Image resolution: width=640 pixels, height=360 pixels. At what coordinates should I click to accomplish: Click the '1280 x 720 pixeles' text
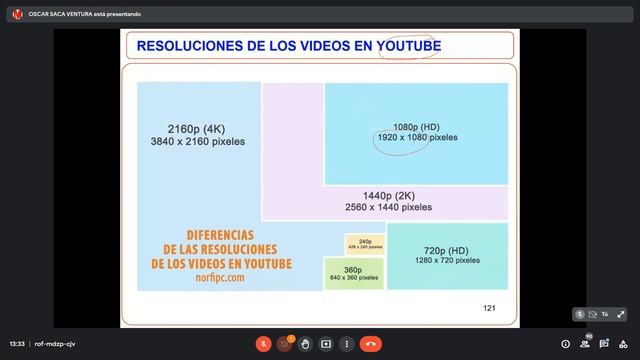click(x=447, y=260)
